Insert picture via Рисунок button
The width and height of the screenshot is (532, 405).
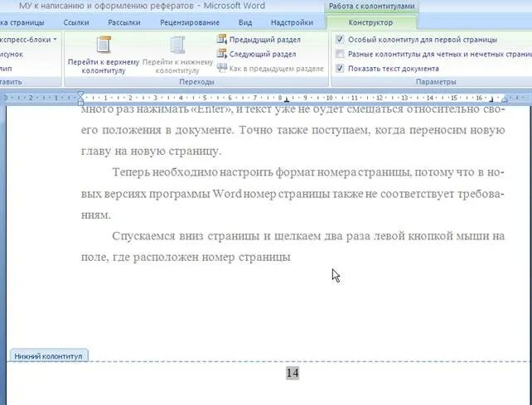click(x=12, y=55)
